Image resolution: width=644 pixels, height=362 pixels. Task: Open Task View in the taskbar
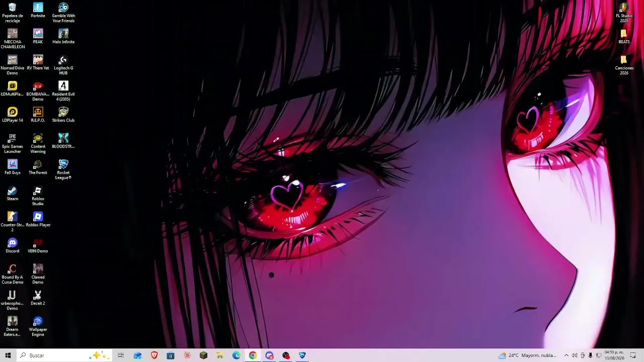tap(121, 355)
